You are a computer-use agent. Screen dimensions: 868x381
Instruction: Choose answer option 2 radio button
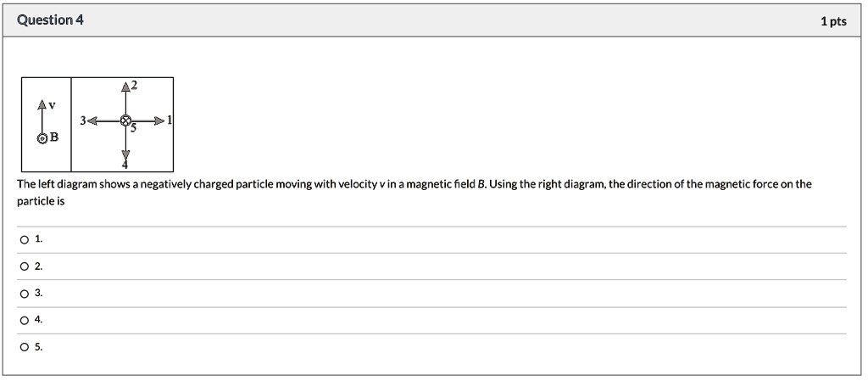pyautogui.click(x=24, y=267)
